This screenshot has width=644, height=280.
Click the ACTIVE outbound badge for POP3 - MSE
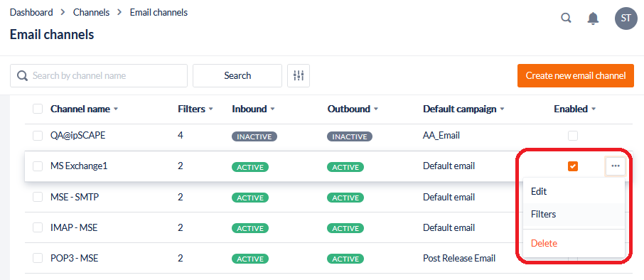(345, 259)
